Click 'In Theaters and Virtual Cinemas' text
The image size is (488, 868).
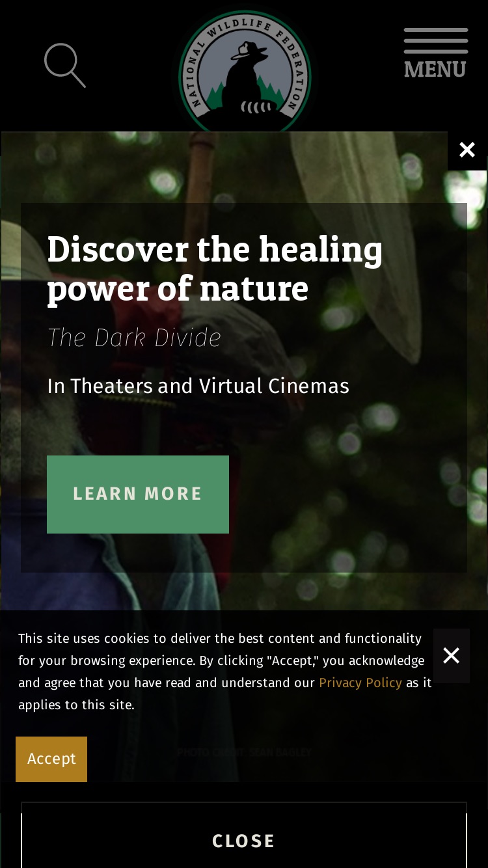click(198, 386)
